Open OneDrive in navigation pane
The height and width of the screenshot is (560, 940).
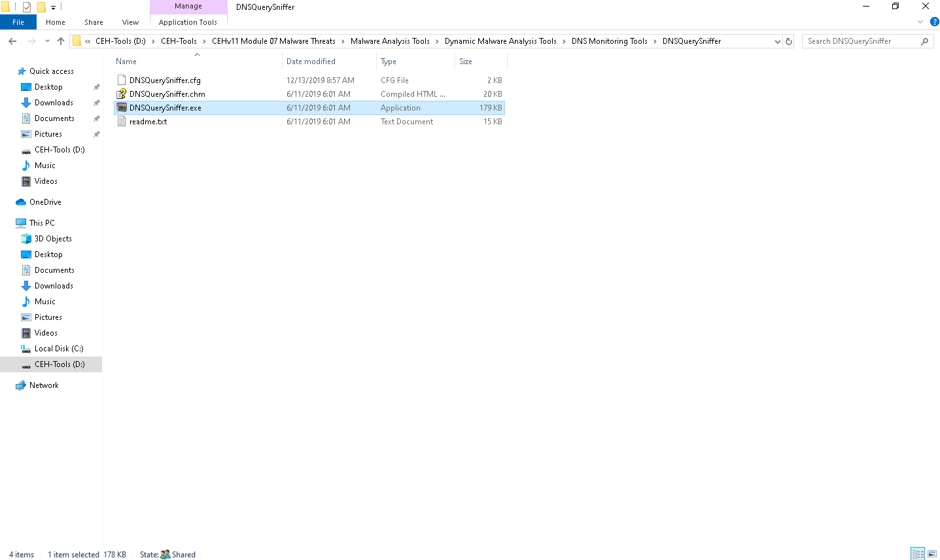[x=45, y=202]
